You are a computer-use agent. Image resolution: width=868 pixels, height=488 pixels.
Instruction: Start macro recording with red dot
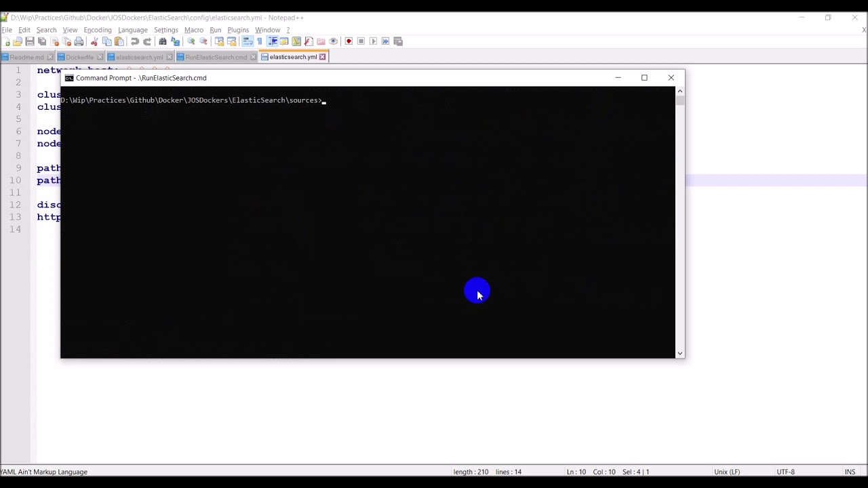point(349,41)
